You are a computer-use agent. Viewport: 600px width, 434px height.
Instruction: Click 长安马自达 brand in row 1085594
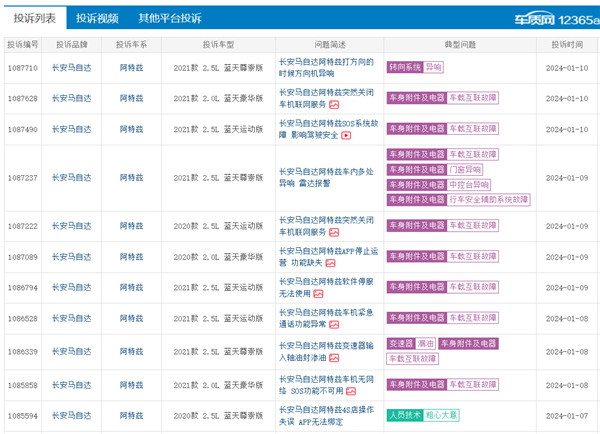pos(71,414)
